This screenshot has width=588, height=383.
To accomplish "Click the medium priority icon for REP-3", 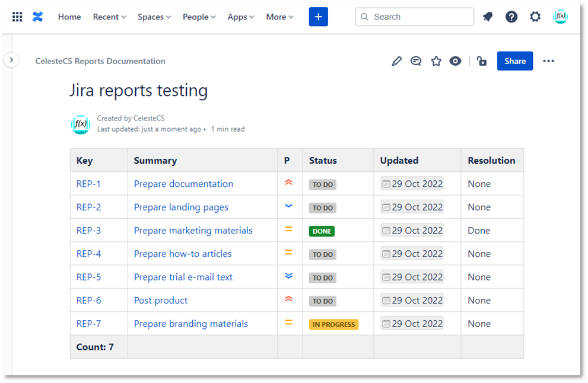I will coord(288,229).
